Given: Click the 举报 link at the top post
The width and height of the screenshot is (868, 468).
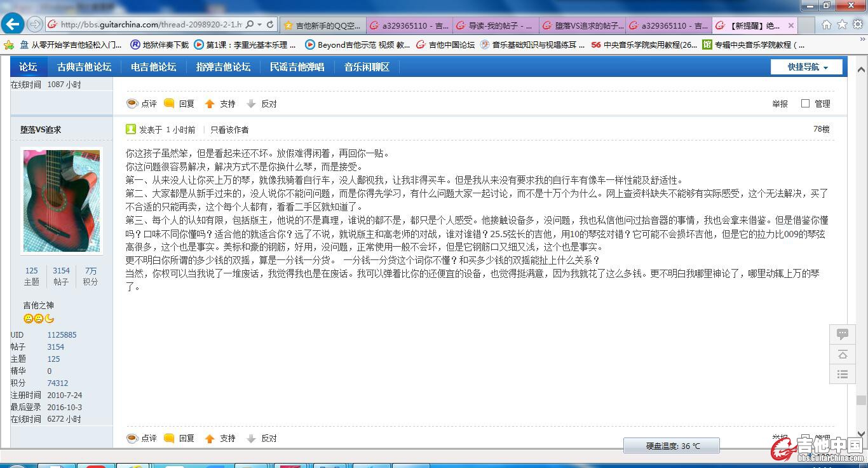Looking at the screenshot, I should pos(780,104).
